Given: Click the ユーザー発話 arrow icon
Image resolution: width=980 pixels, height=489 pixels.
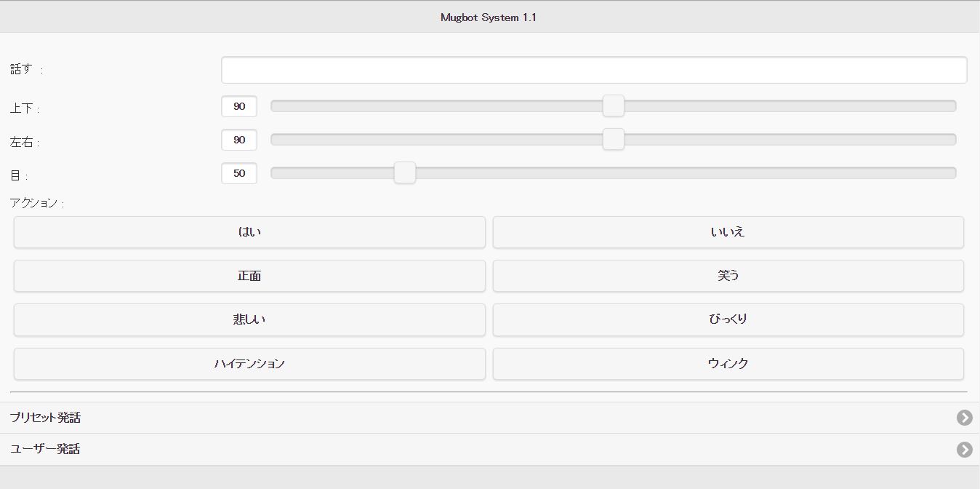Looking at the screenshot, I should tap(964, 450).
